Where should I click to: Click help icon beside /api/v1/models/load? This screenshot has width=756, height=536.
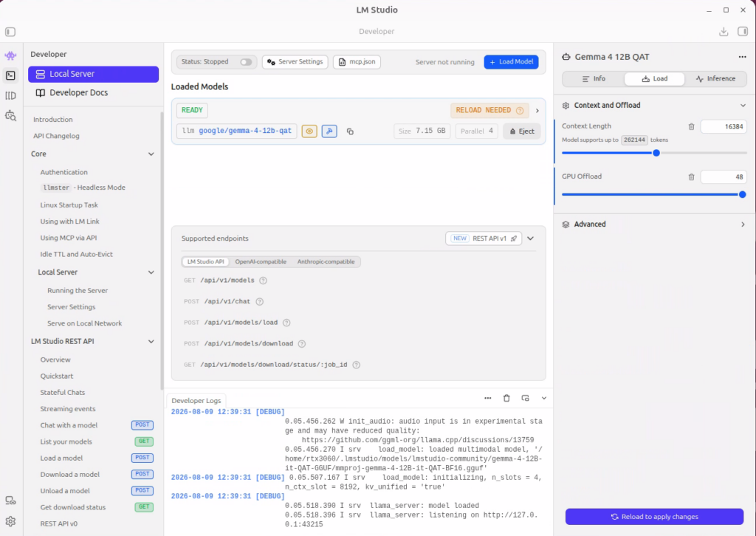pos(286,323)
